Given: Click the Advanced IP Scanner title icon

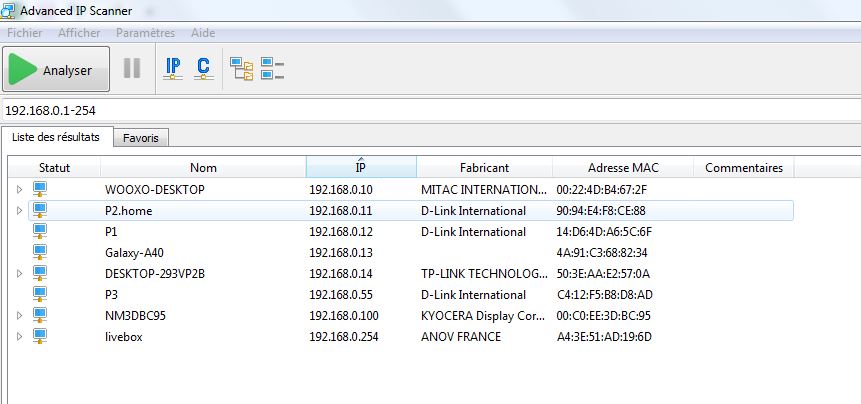Looking at the screenshot, I should (8, 10).
